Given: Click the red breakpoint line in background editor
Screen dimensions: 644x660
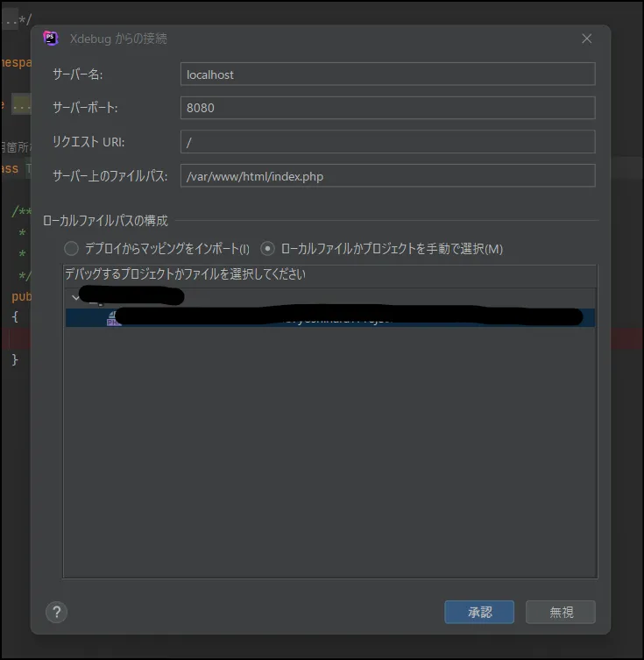Looking at the screenshot, I should click(18, 339).
